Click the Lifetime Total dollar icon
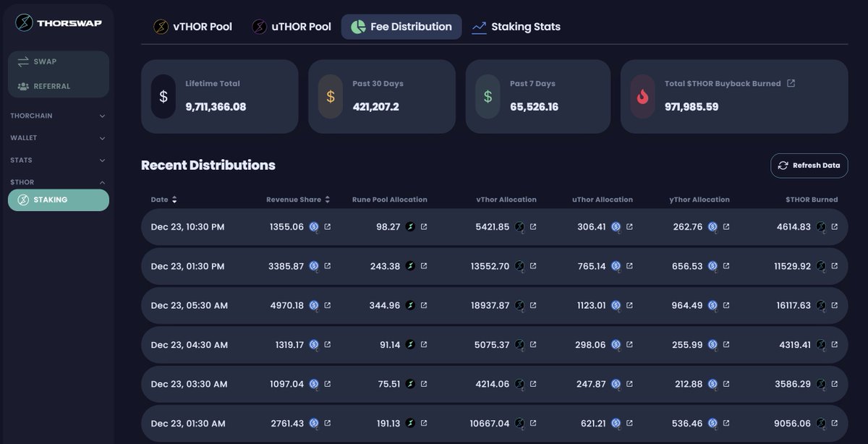Screen dimensions: 868x444 tap(163, 96)
